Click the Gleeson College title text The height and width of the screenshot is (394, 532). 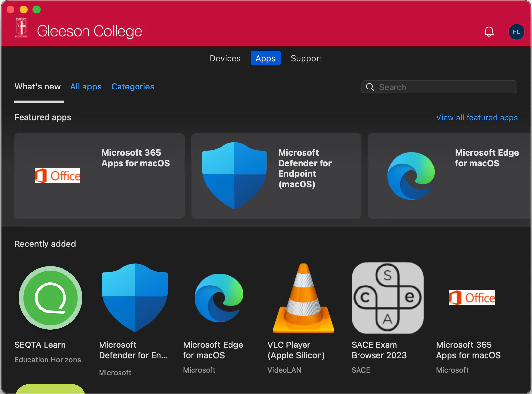(x=89, y=31)
